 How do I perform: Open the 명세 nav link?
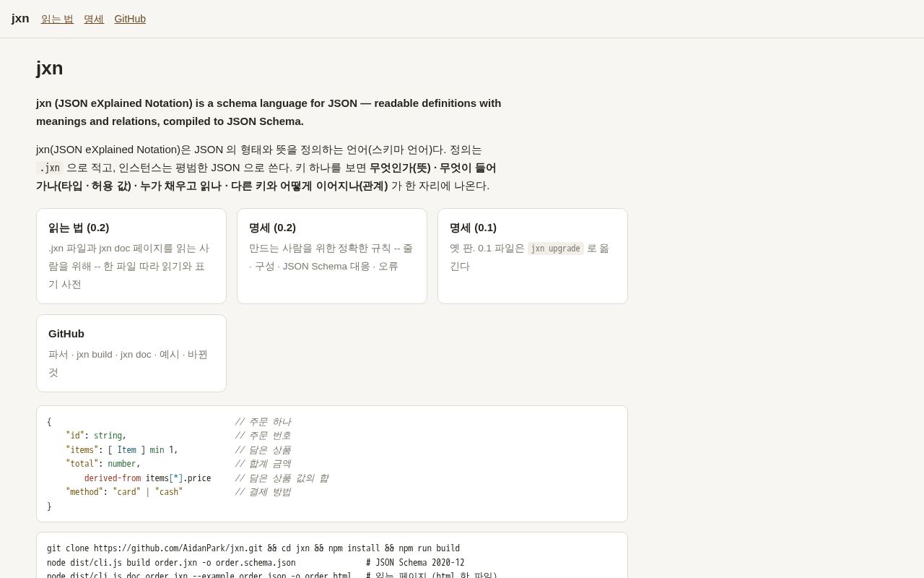pyautogui.click(x=94, y=19)
